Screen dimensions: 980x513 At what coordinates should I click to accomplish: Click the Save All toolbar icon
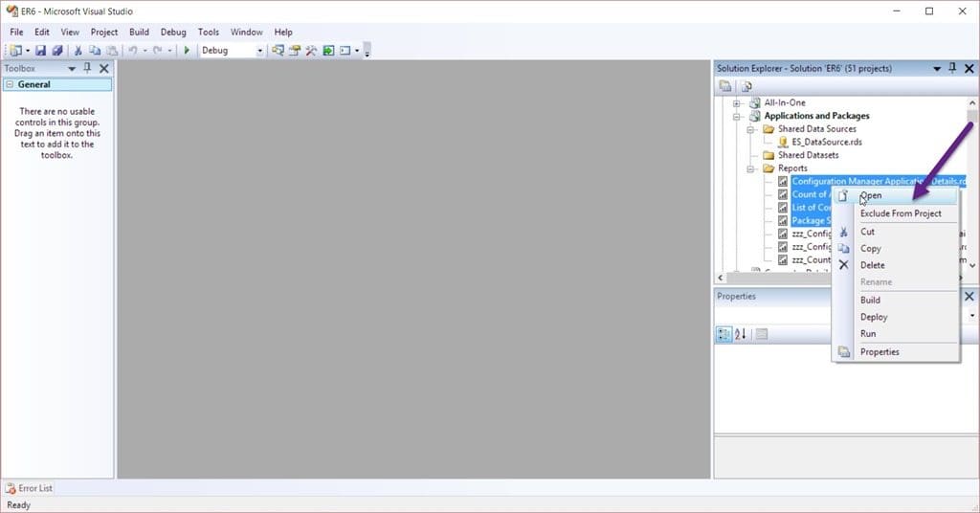point(56,51)
